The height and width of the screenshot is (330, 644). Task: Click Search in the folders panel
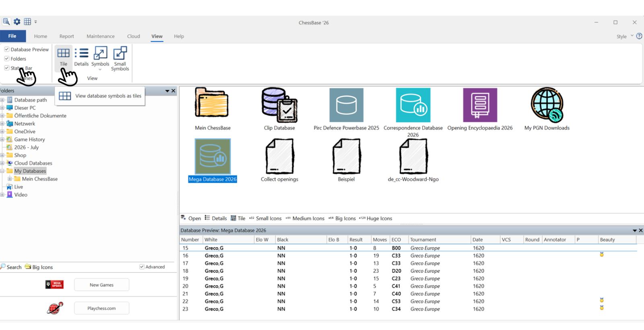pos(11,267)
